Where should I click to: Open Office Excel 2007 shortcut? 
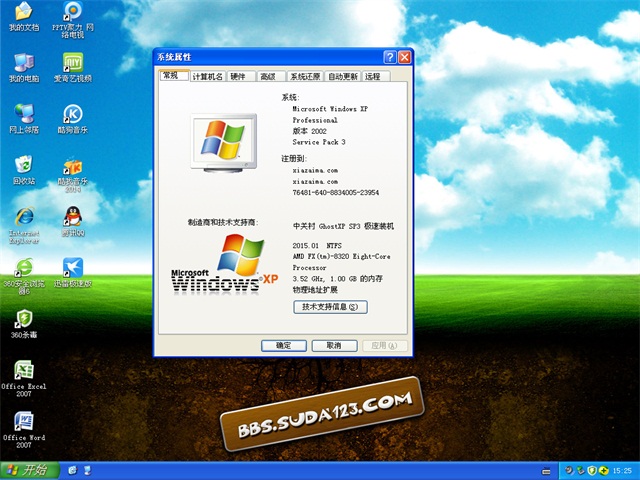(23, 370)
